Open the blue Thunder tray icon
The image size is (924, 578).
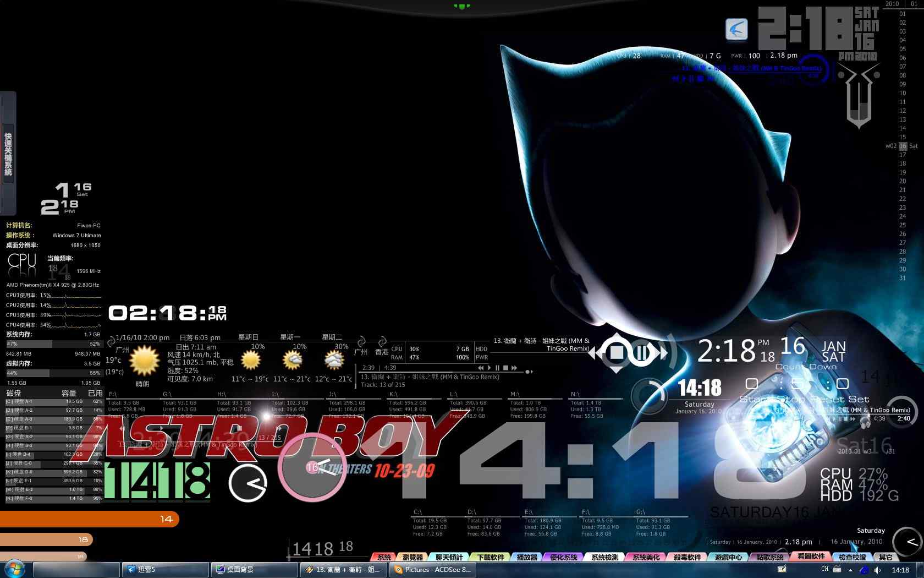(864, 570)
